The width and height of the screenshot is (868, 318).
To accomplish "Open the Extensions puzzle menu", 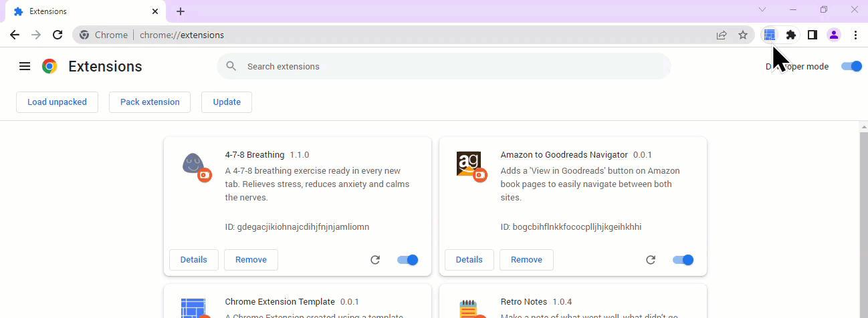I will pyautogui.click(x=791, y=35).
